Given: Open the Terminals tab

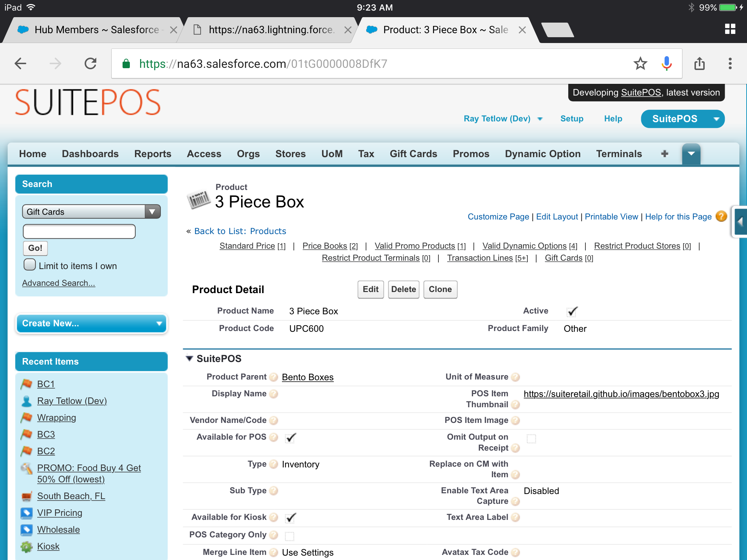Looking at the screenshot, I should tap(619, 154).
